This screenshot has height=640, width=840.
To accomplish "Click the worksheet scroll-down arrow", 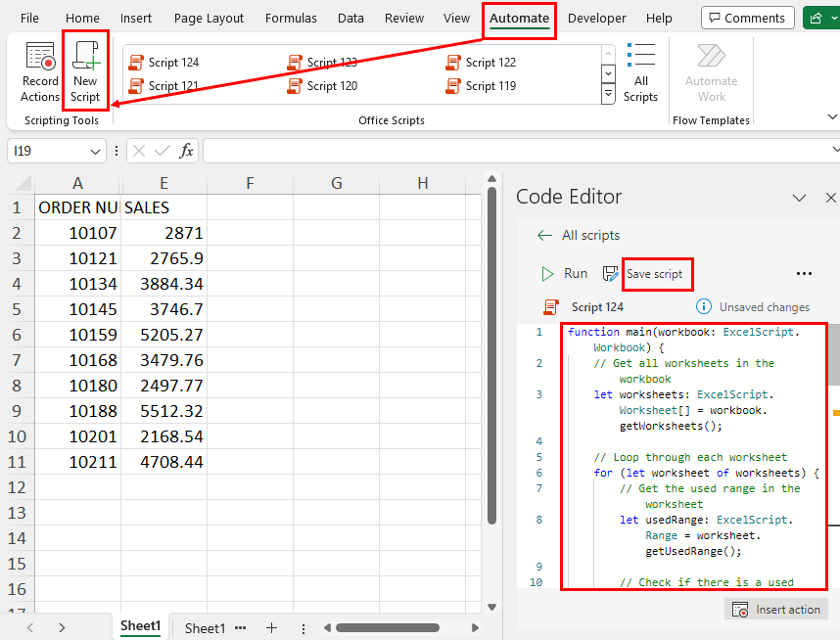I will coord(491,607).
